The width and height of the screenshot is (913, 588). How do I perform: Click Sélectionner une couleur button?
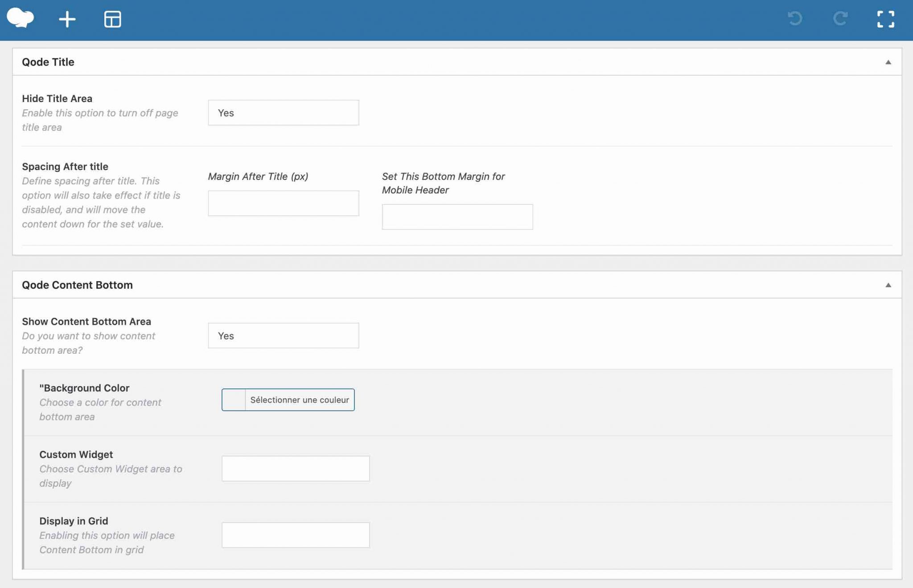coord(300,400)
